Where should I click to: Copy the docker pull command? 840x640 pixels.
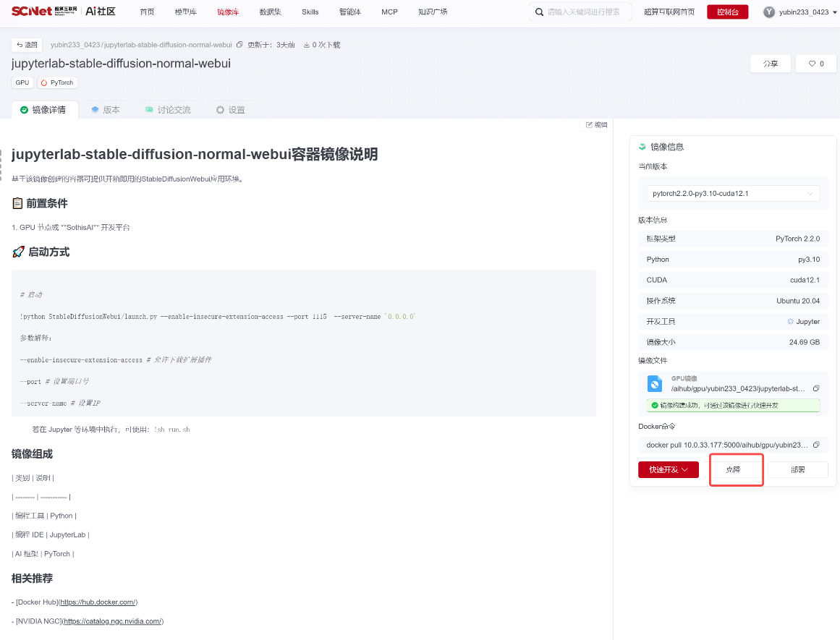tap(816, 445)
